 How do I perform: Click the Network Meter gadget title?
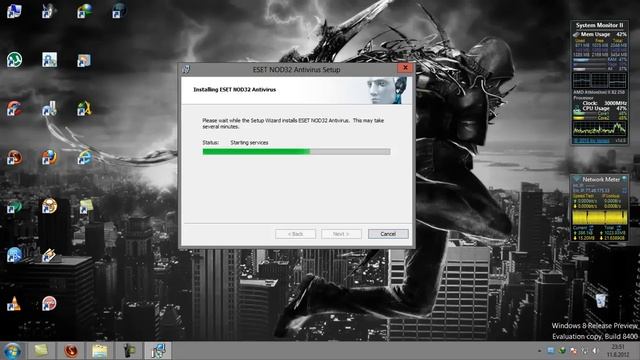pos(601,179)
